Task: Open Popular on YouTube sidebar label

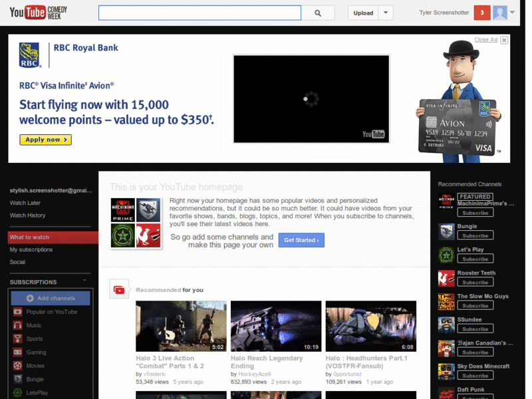Action: coord(52,312)
